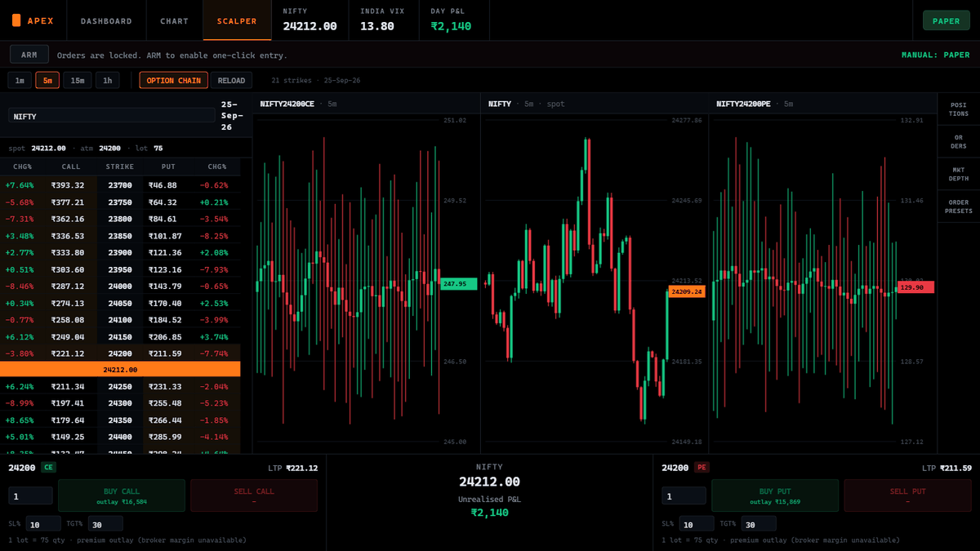This screenshot has width=980, height=551.
Task: Click the orange APEX logo icon
Action: [x=16, y=20]
